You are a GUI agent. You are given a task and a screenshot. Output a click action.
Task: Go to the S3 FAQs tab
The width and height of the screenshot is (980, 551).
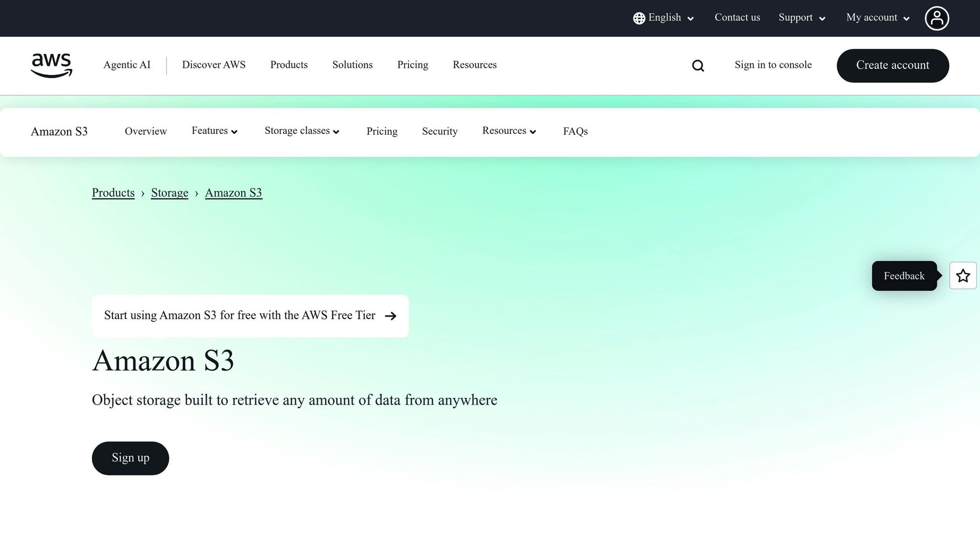tap(575, 132)
